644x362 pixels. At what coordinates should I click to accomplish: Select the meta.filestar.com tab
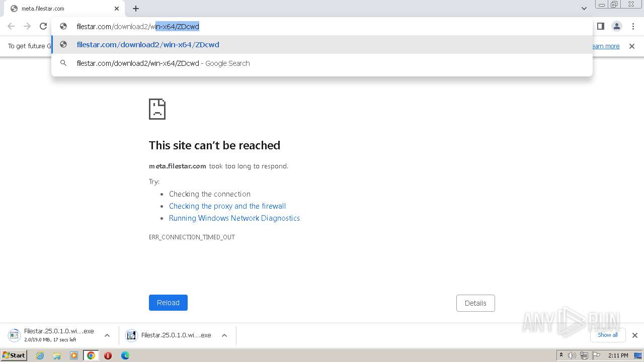pyautogui.click(x=64, y=9)
